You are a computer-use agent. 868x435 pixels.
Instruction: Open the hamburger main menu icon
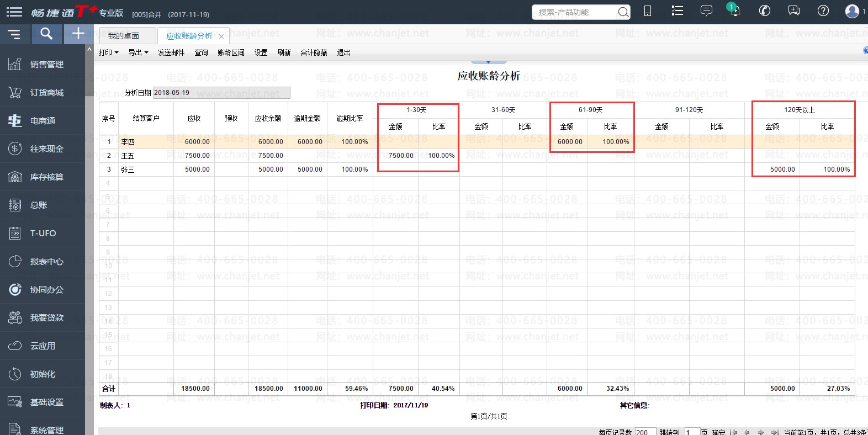(x=14, y=12)
